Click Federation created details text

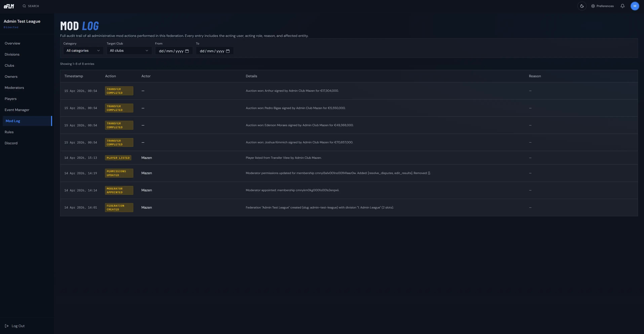tap(319, 207)
